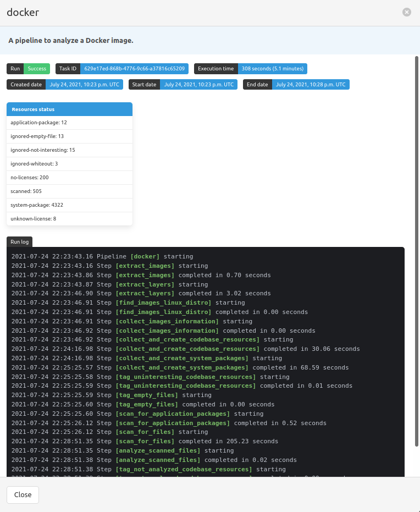Click the tag_uninteresting completed in 0.01 seconds line
The width and height of the screenshot is (420, 512).
tap(182, 386)
